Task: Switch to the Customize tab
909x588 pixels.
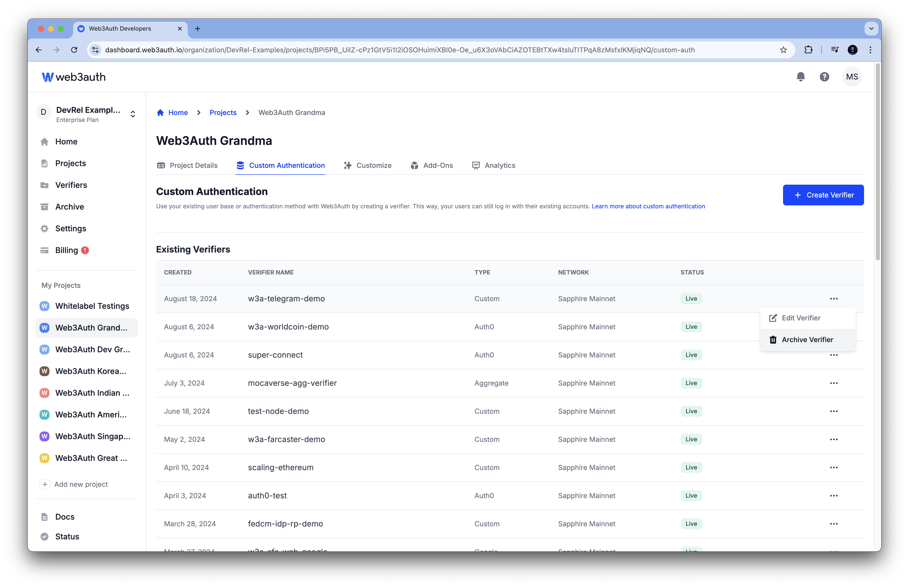Action: (x=367, y=165)
